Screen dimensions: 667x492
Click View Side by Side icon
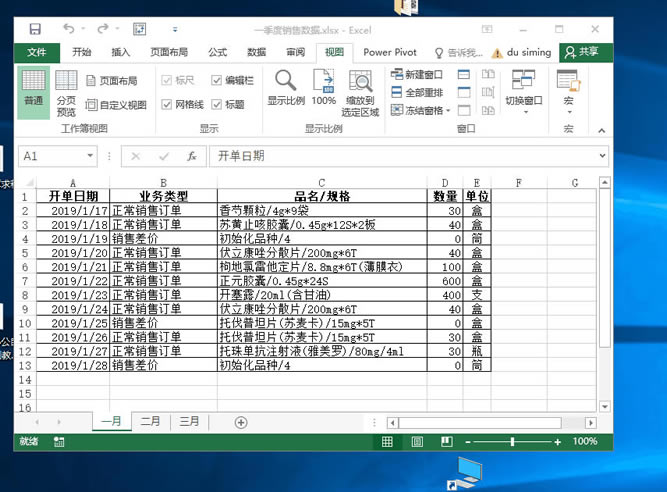[488, 74]
